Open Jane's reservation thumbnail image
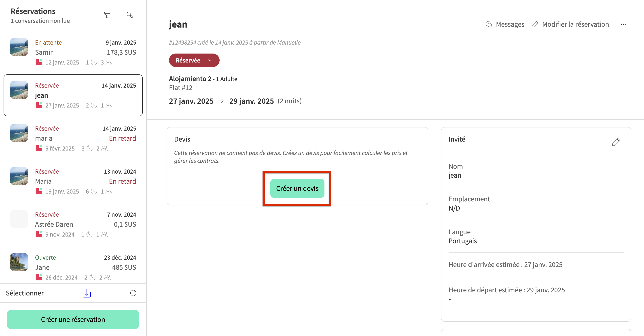The image size is (644, 336). tap(19, 262)
